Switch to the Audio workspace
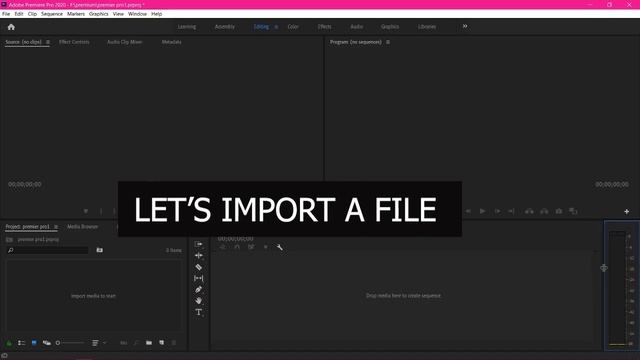 [356, 27]
